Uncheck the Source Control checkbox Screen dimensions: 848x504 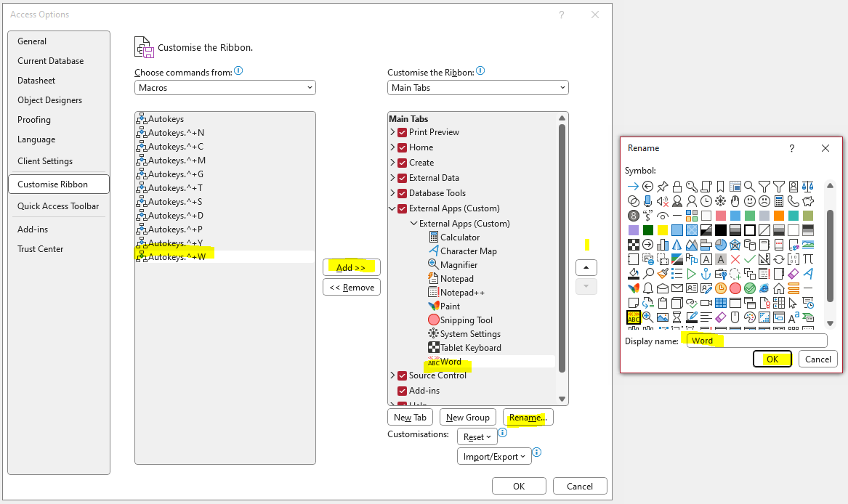click(402, 375)
